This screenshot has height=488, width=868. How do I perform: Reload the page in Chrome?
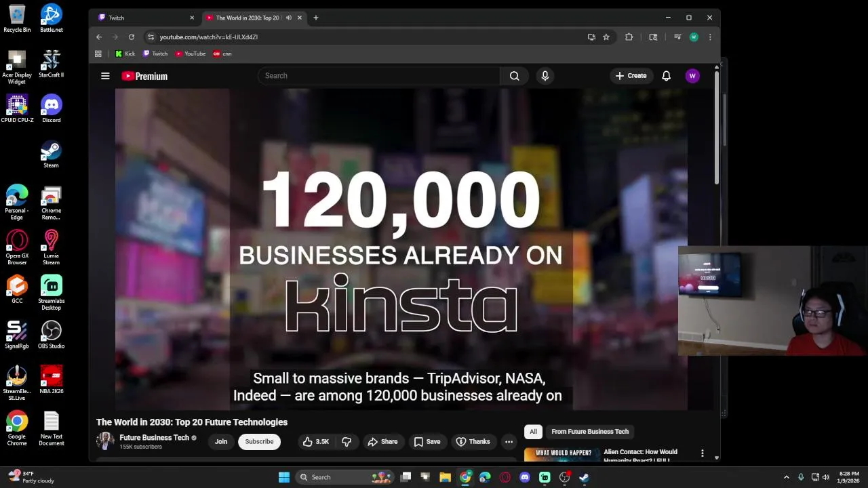(x=132, y=37)
